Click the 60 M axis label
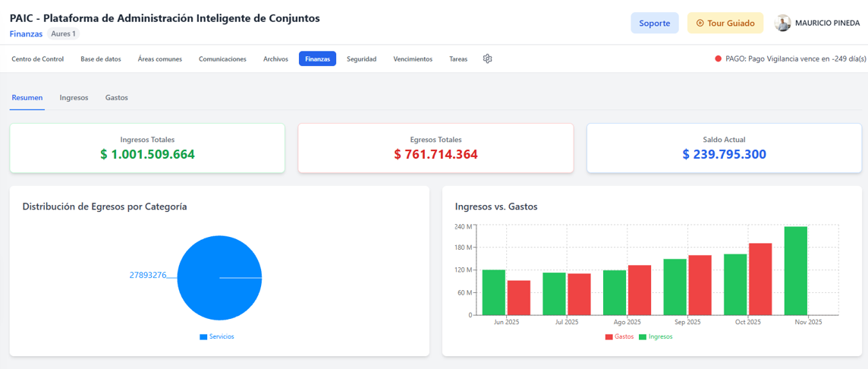Image resolution: width=868 pixels, height=369 pixels. pyautogui.click(x=466, y=292)
